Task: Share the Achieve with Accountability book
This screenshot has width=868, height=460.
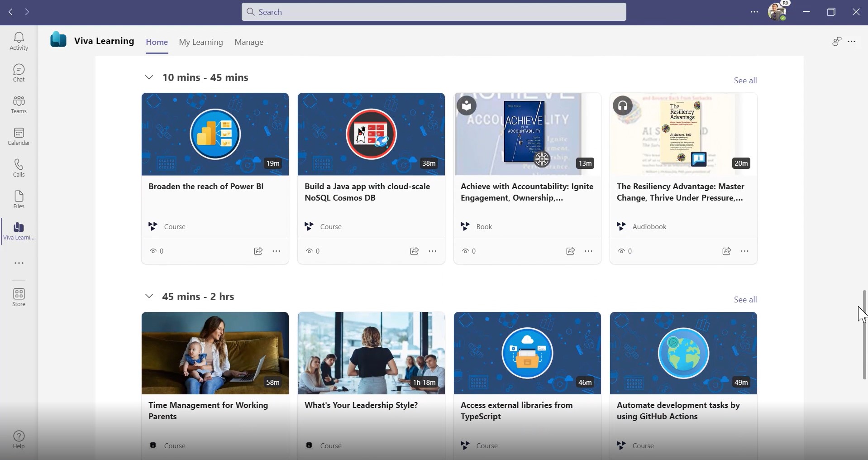Action: coord(571,251)
